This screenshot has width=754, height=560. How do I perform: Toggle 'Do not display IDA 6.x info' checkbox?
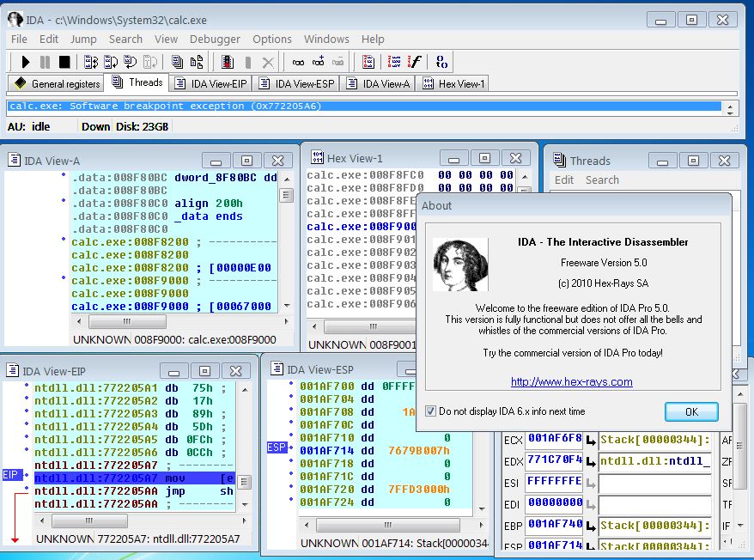tap(430, 411)
